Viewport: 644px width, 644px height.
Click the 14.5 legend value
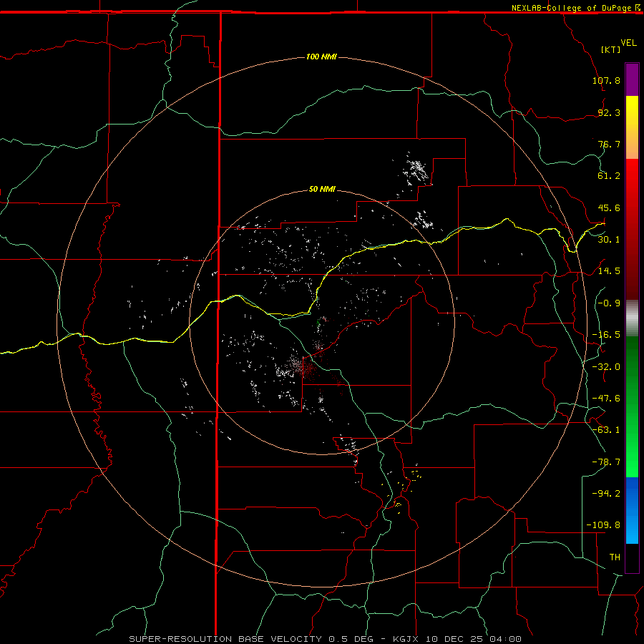coord(609,271)
